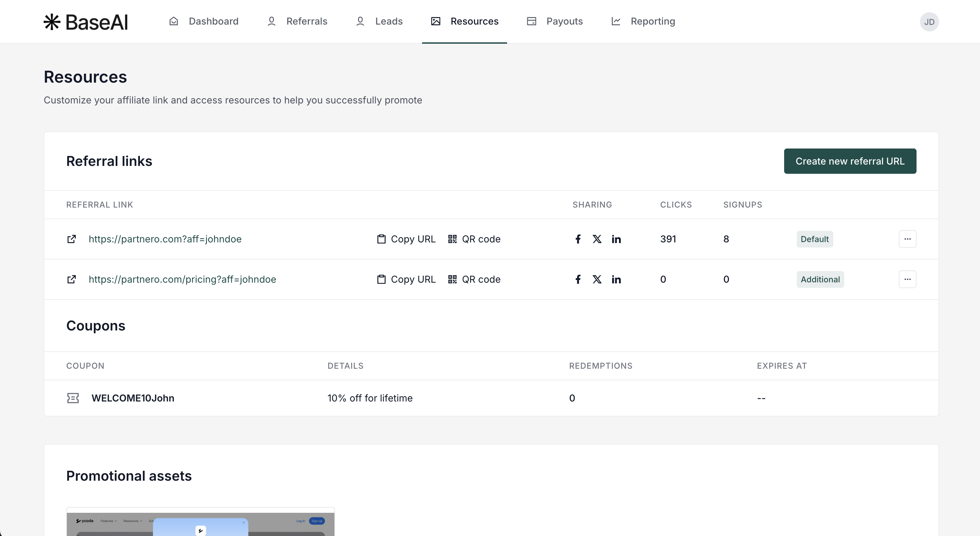Open the promotional asset thumbnail
This screenshot has width=980, height=536.
pyautogui.click(x=201, y=523)
